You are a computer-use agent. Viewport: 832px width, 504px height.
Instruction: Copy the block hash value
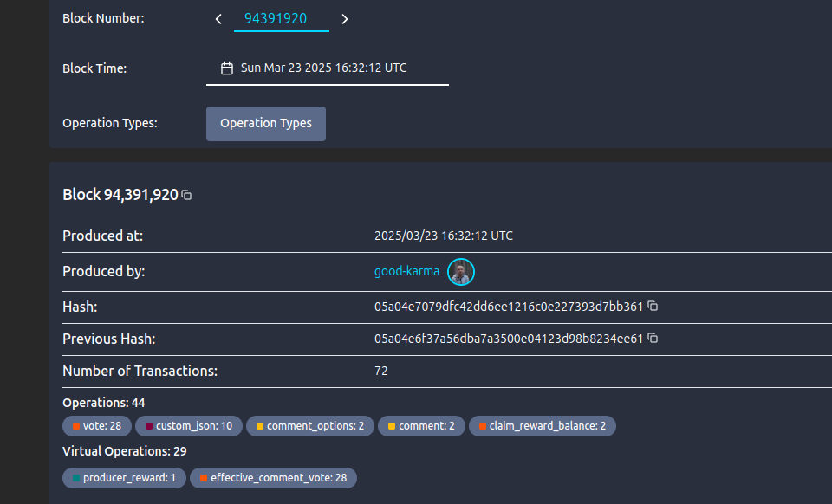pos(653,307)
